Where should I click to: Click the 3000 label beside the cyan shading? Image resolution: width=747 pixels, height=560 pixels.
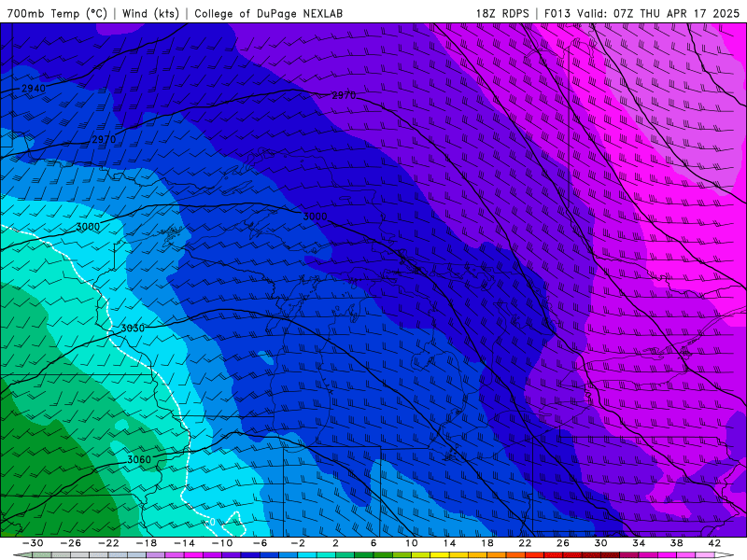click(88, 227)
